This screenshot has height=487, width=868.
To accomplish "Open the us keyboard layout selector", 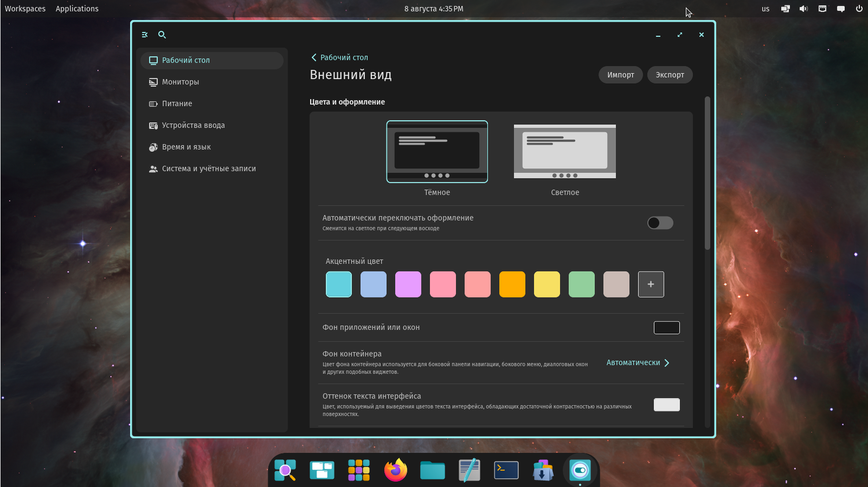I will click(x=766, y=9).
